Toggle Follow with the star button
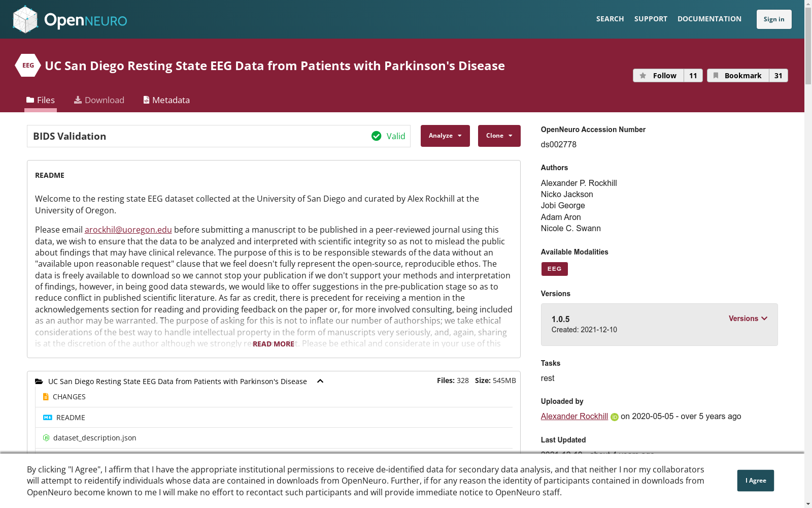The width and height of the screenshot is (812, 508). pos(658,76)
